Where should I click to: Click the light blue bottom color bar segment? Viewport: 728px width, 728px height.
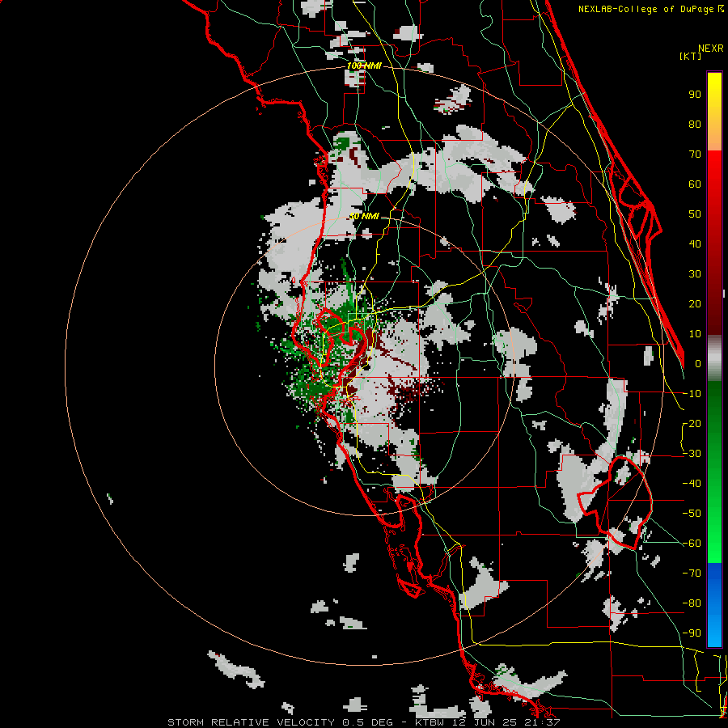click(x=714, y=629)
